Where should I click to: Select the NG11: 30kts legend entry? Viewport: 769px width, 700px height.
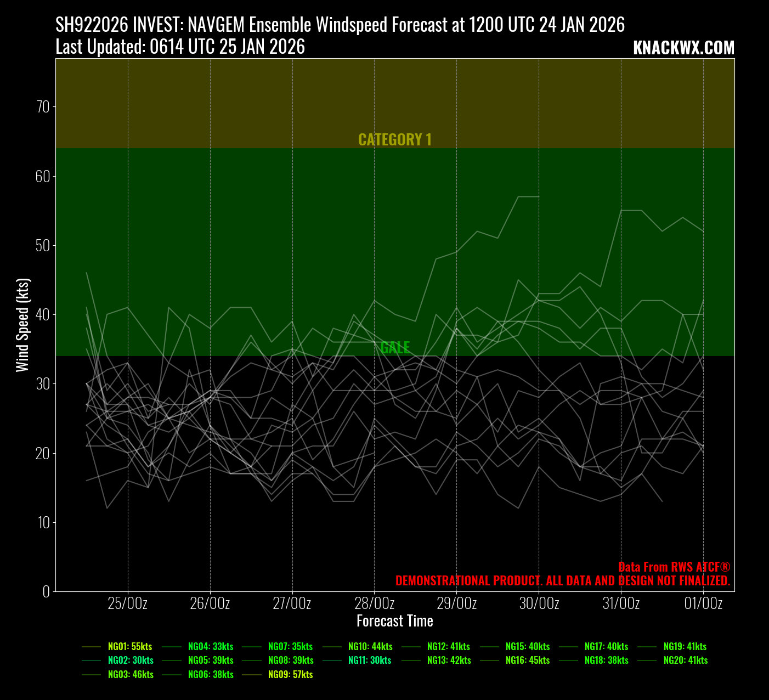(x=370, y=661)
